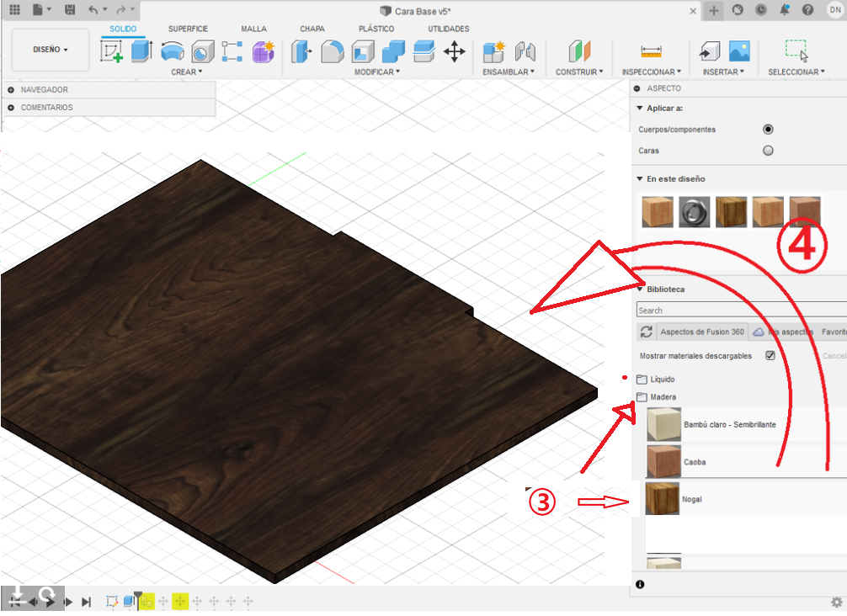The width and height of the screenshot is (847, 616).
Task: Select the purple Create Form tool
Action: pyautogui.click(x=264, y=51)
